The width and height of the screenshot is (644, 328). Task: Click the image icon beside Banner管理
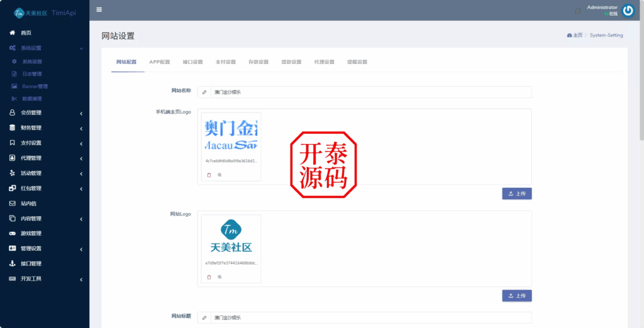pos(14,86)
